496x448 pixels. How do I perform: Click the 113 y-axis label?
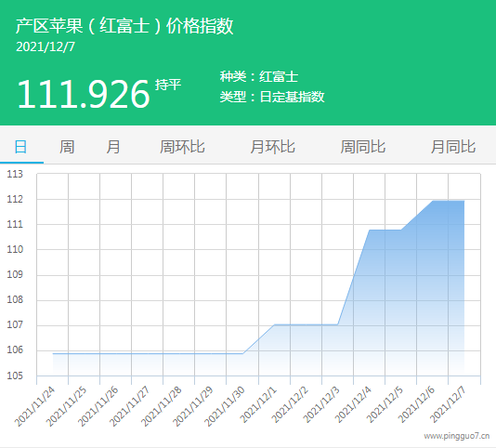(15, 174)
